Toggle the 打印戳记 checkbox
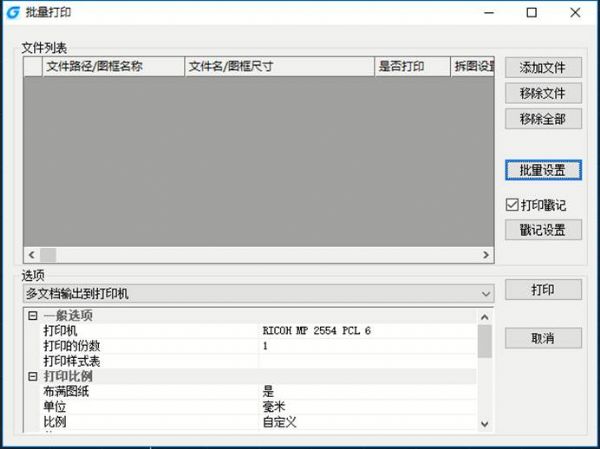This screenshot has height=449, width=600. [x=512, y=205]
